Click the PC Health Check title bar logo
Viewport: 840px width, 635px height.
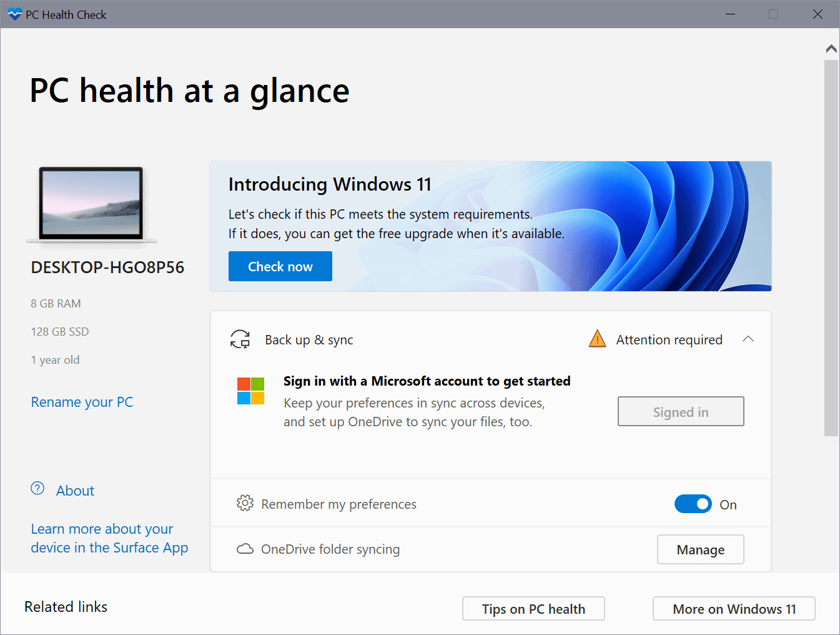click(14, 14)
